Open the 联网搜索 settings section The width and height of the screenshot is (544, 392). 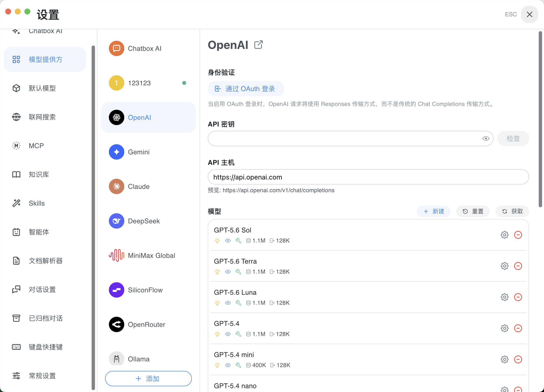(45, 117)
